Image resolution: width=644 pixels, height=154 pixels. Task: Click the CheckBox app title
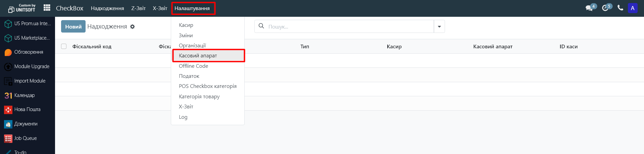tap(69, 8)
